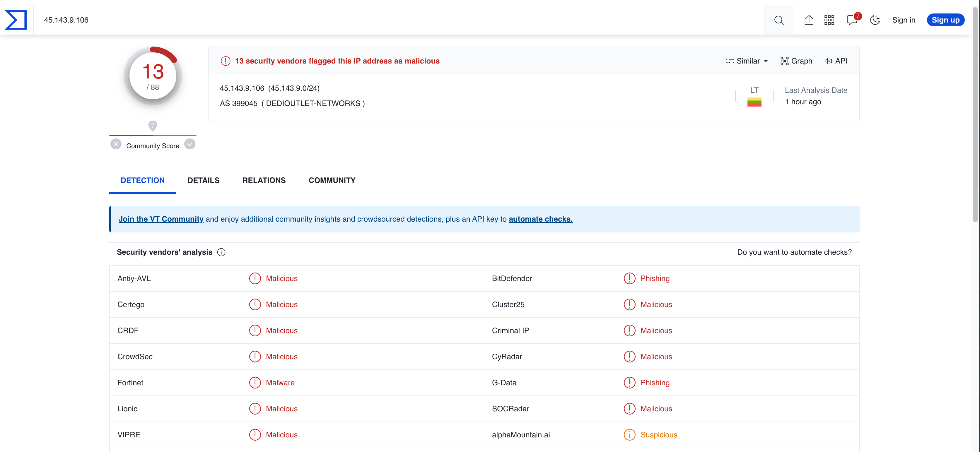Click the page vertical scrollbar
Viewport: 980px width, 452px height.
tap(975, 114)
